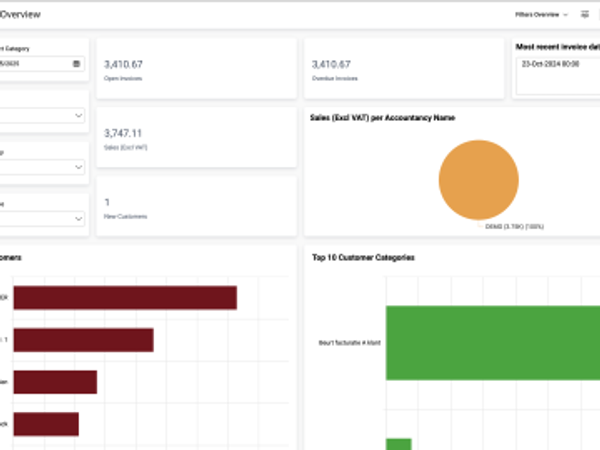Click the large green customer category bar
Viewport: 600px width, 450px height.
click(x=493, y=343)
